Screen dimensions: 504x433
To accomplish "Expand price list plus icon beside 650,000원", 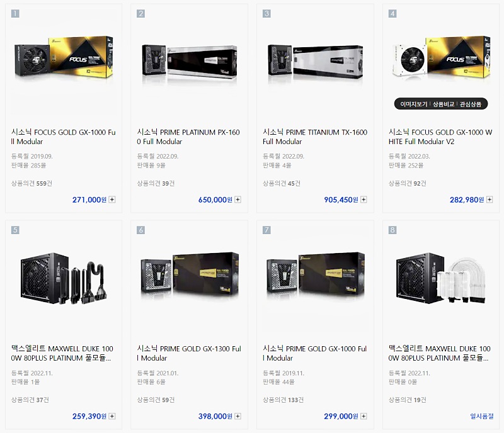I will [x=238, y=200].
